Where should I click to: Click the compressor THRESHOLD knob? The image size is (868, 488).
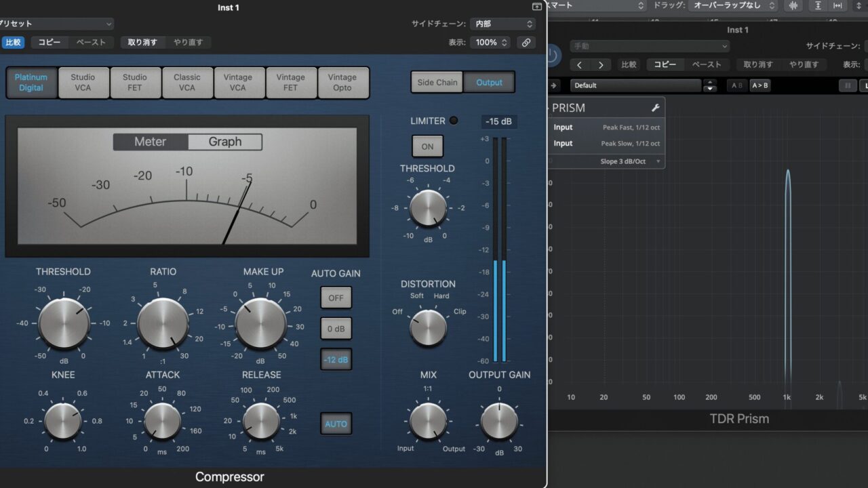coord(64,323)
